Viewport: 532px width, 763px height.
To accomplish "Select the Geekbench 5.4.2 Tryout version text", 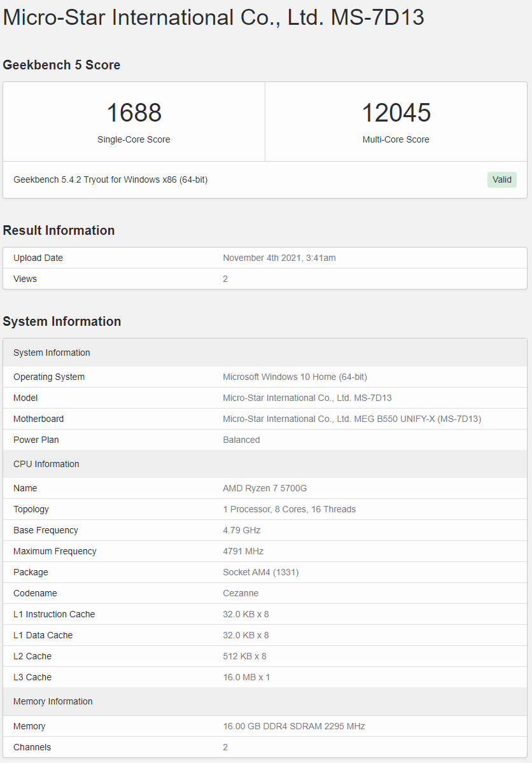I will pyautogui.click(x=110, y=179).
